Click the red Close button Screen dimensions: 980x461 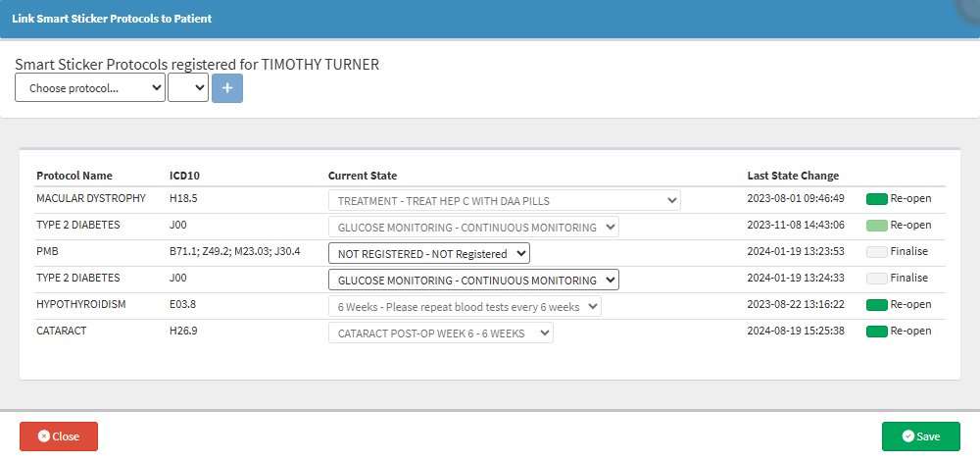[x=59, y=436]
